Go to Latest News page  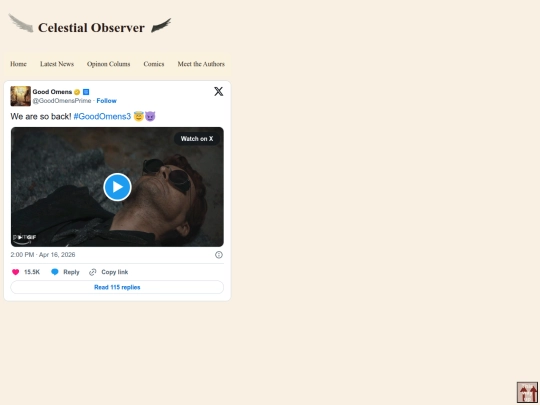point(57,64)
